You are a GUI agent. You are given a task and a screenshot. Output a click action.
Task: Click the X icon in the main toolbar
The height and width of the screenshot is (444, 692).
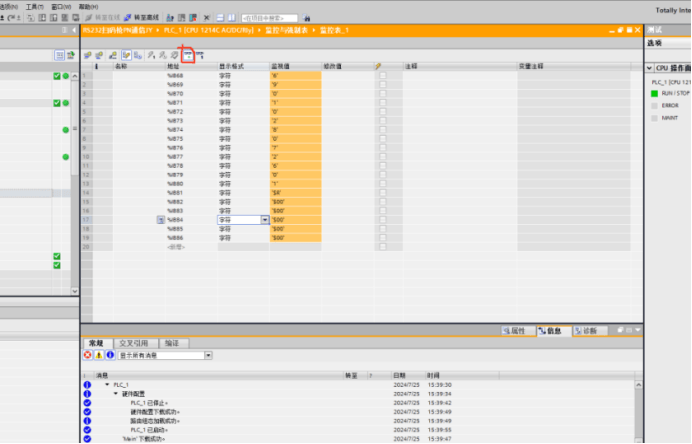pos(207,18)
